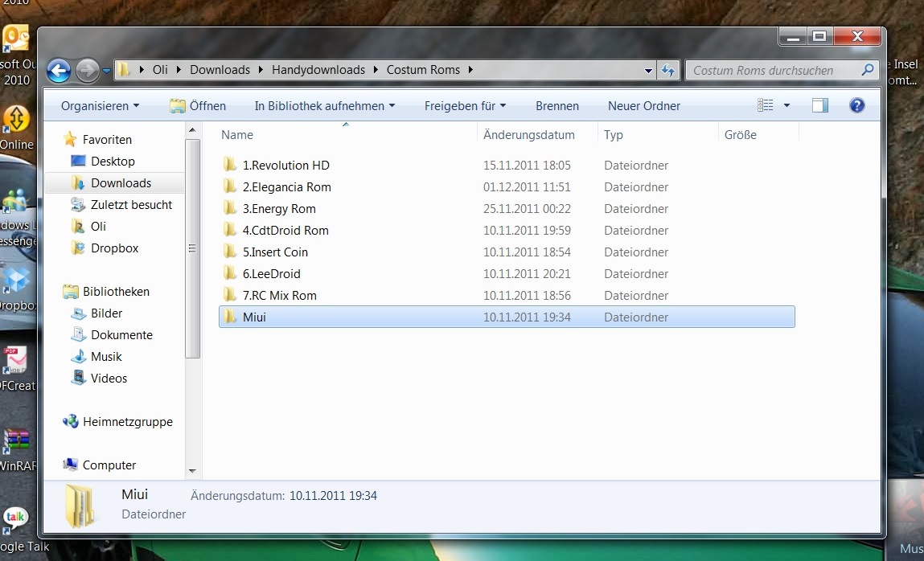Click the folder icon of Miui row
This screenshot has height=561, width=924.
(230, 317)
